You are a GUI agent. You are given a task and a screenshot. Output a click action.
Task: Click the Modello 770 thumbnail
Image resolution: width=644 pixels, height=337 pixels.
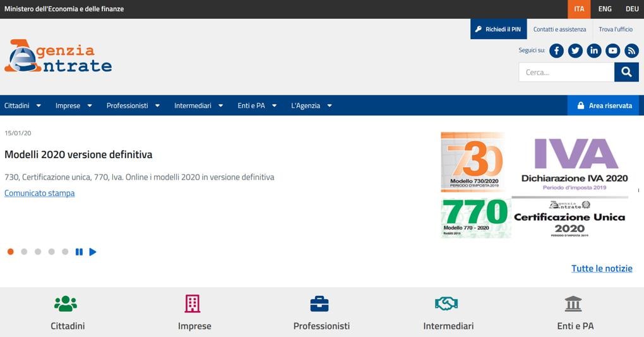click(x=475, y=218)
